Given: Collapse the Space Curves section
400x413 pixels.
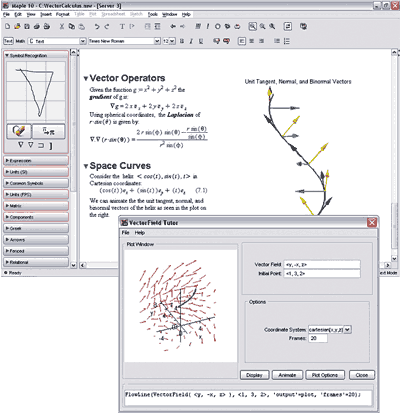Looking at the screenshot, I should click(x=86, y=166).
